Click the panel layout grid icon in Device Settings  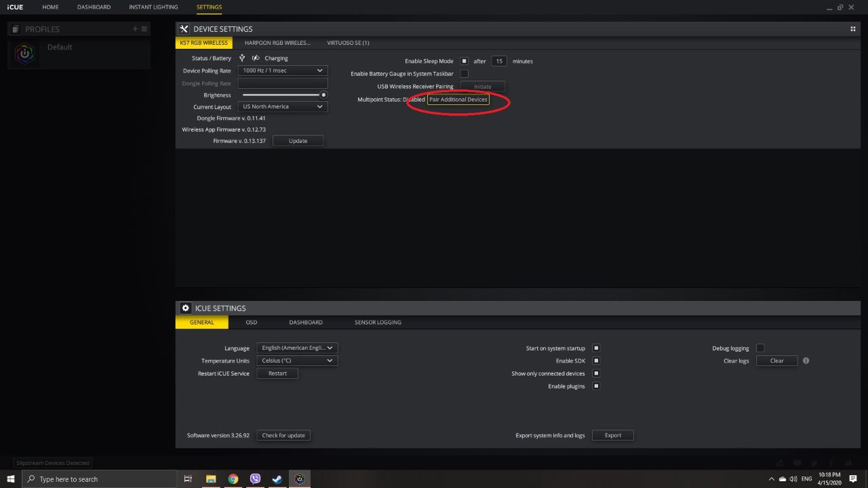pyautogui.click(x=853, y=28)
